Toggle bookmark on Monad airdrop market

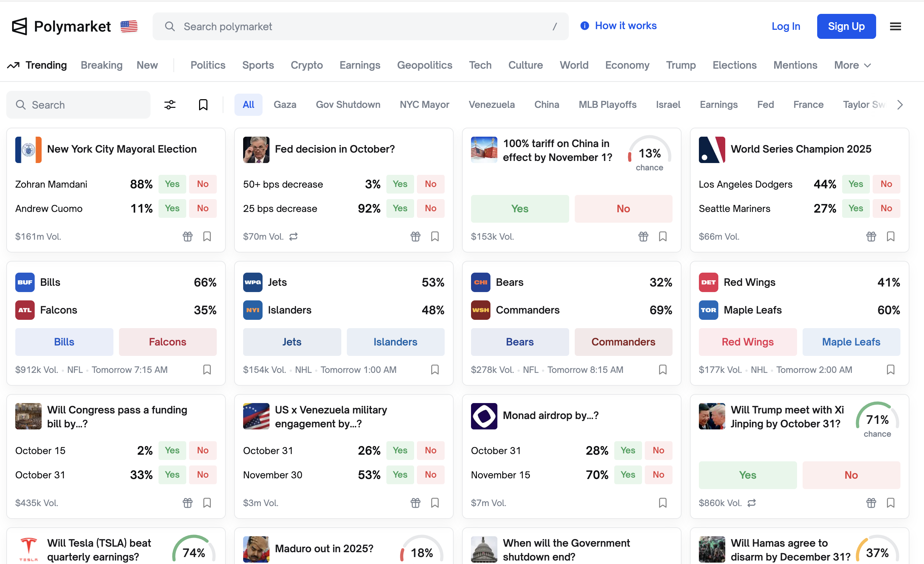coord(662,503)
